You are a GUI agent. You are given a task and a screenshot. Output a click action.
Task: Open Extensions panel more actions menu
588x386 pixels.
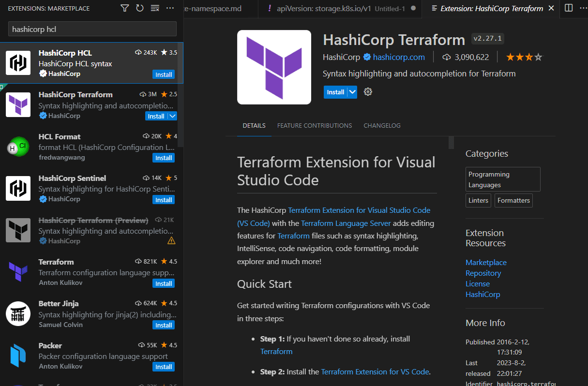click(x=170, y=8)
